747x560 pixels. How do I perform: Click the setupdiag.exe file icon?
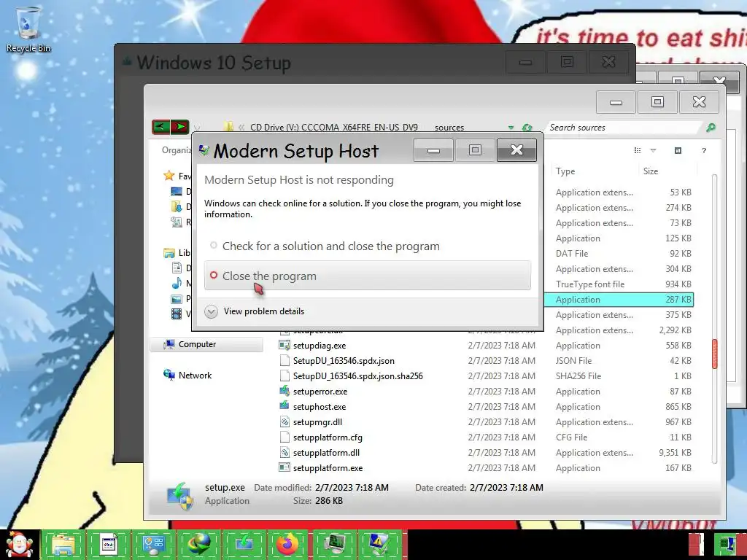285,345
